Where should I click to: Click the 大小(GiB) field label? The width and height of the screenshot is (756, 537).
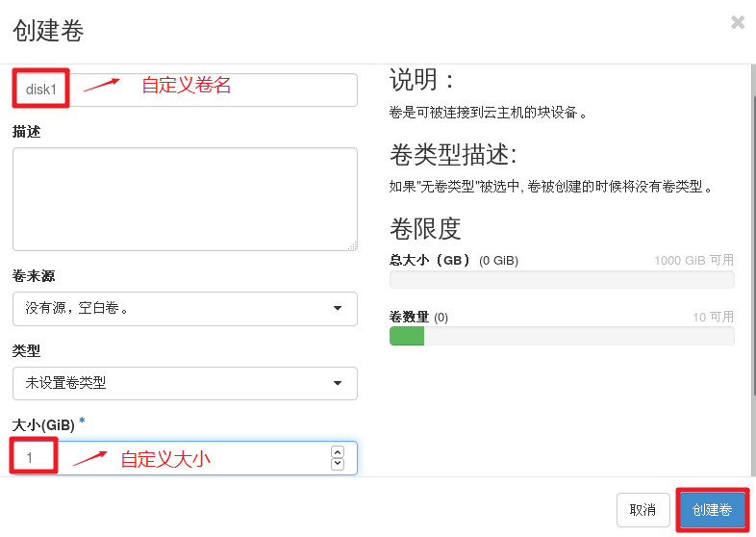[44, 425]
